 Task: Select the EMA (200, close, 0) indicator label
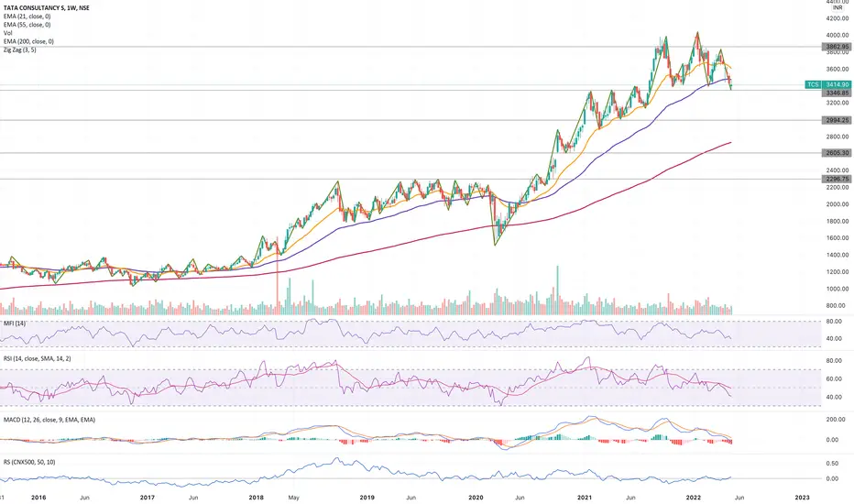click(29, 41)
